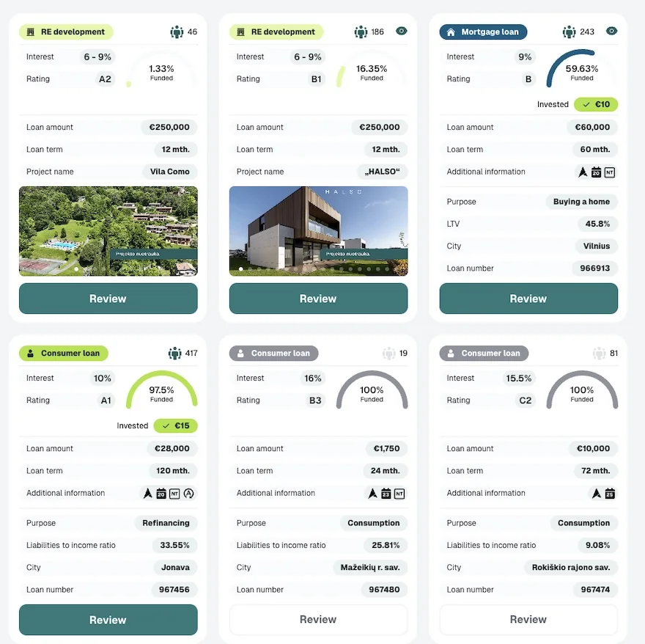
Task: Click Review button for Vila Como project
Action: point(108,299)
